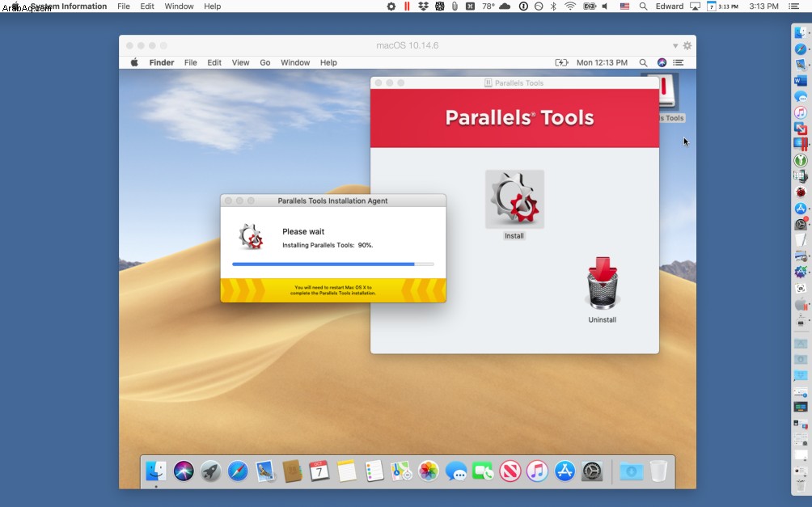Image resolution: width=812 pixels, height=507 pixels.
Task: Click the guest Spotlight search icon
Action: (x=643, y=62)
